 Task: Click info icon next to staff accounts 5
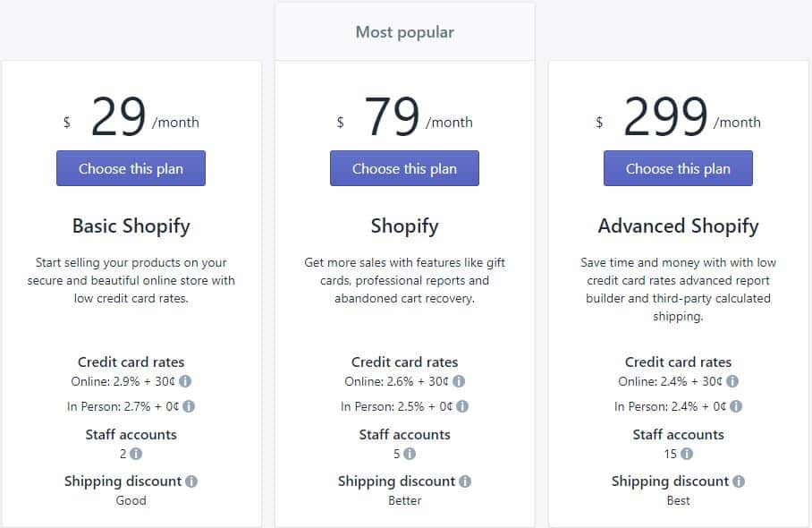click(x=410, y=454)
